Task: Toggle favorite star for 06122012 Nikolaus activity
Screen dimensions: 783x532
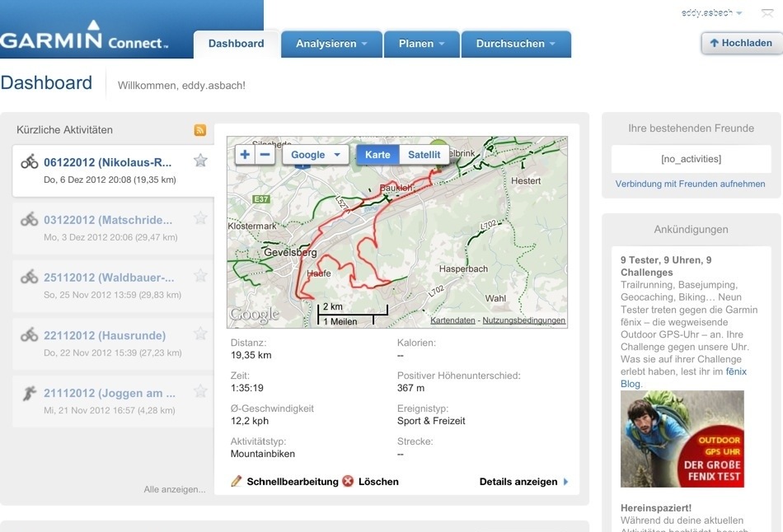Action: 200,161
